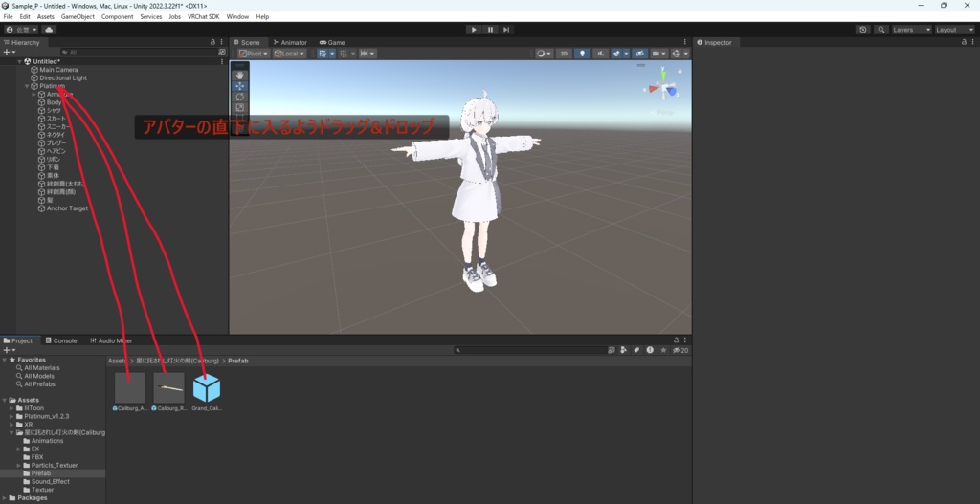This screenshot has width=980, height=504.
Task: Open Hierarchy create plus button
Action: [x=8, y=53]
